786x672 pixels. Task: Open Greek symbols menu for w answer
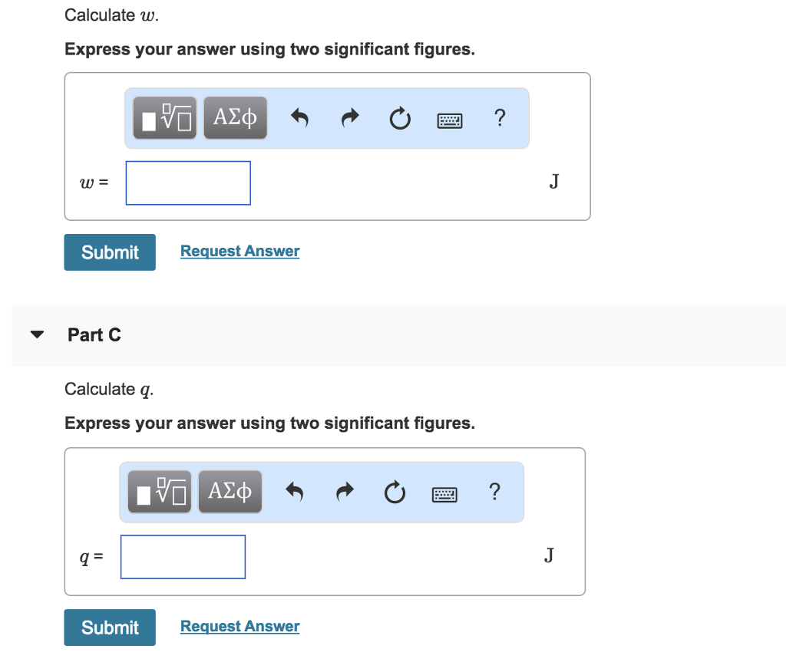coord(235,117)
